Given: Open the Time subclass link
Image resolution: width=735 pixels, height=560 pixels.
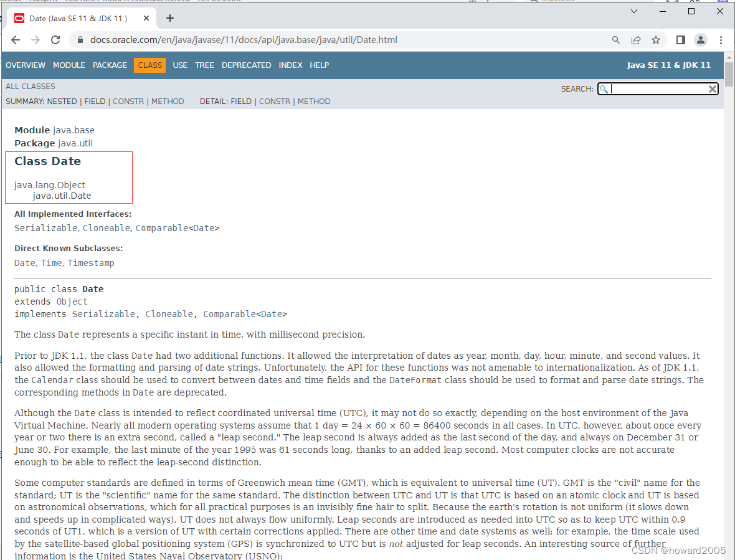Looking at the screenshot, I should pyautogui.click(x=52, y=263).
